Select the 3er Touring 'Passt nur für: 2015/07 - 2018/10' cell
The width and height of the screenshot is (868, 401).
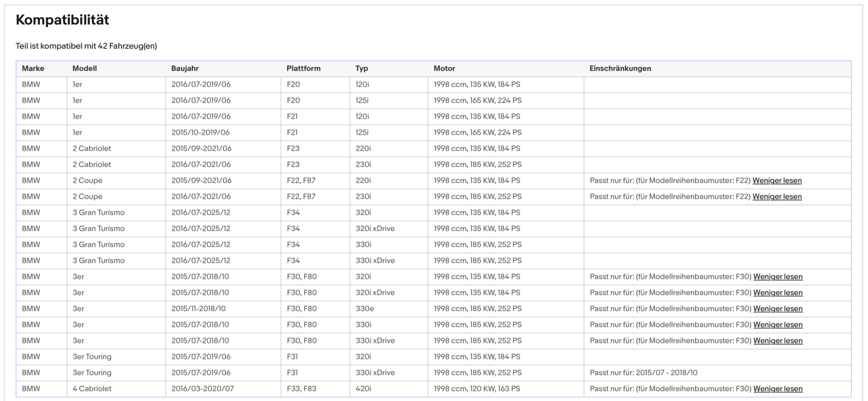tap(717, 373)
